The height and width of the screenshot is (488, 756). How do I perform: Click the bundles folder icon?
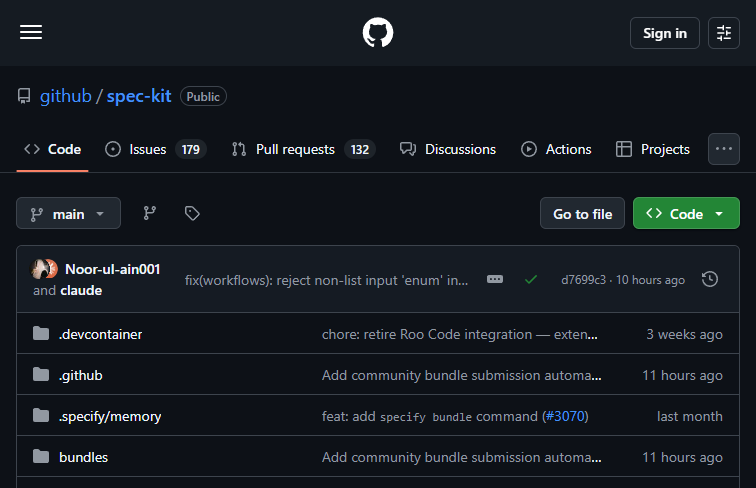click(x=41, y=456)
